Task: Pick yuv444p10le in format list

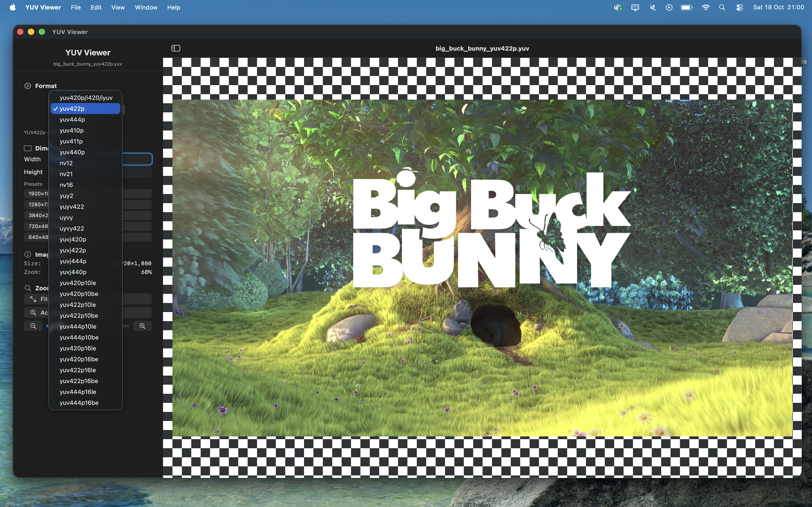Action: tap(78, 326)
